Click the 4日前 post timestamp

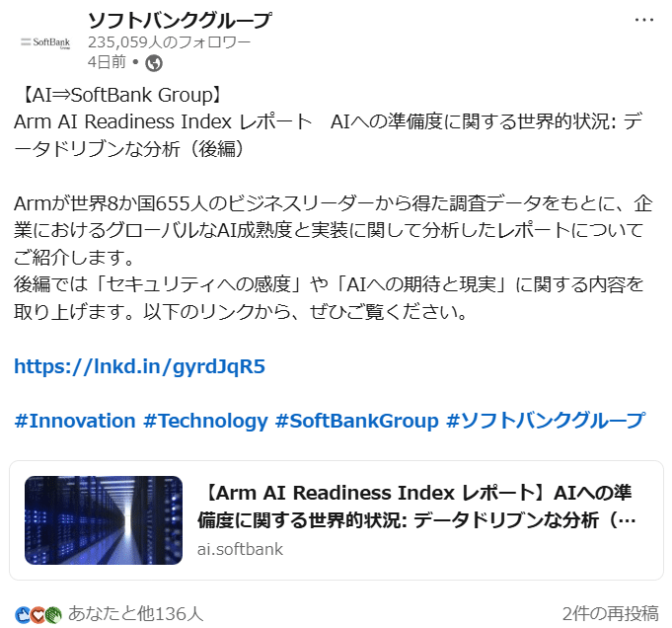[107, 62]
